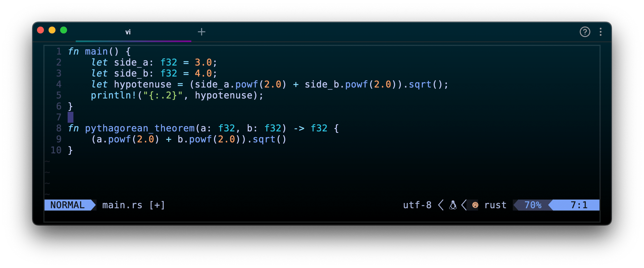
Task: Click the Linux penguin icon in status bar
Action: [453, 205]
